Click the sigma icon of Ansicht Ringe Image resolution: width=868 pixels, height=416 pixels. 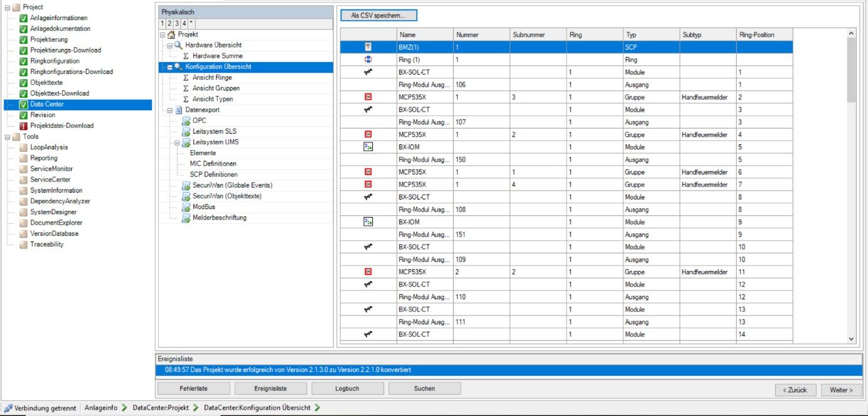coord(186,78)
